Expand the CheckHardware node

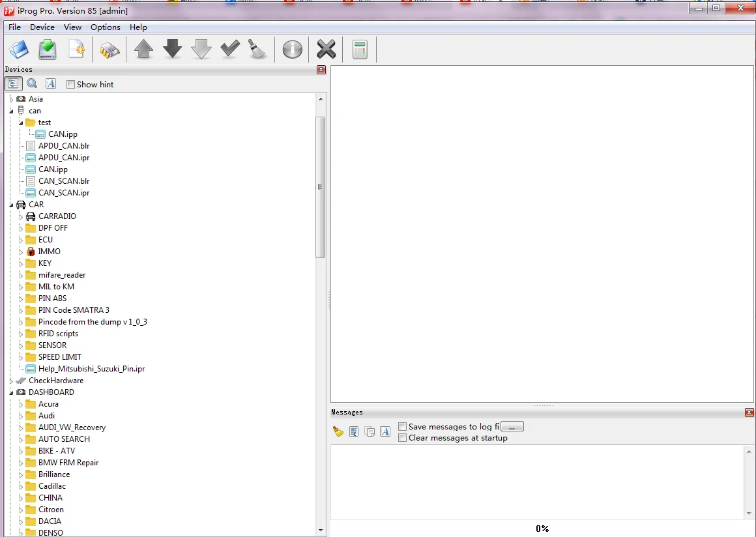pos(11,381)
